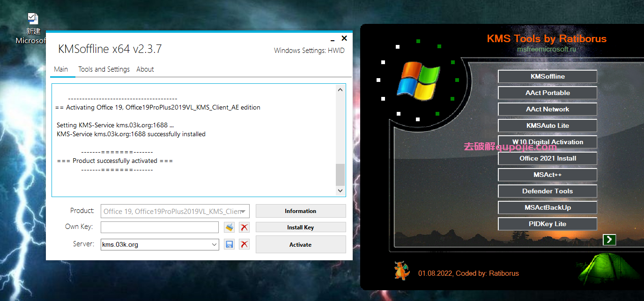Close the KMSoffline window

pos(344,38)
